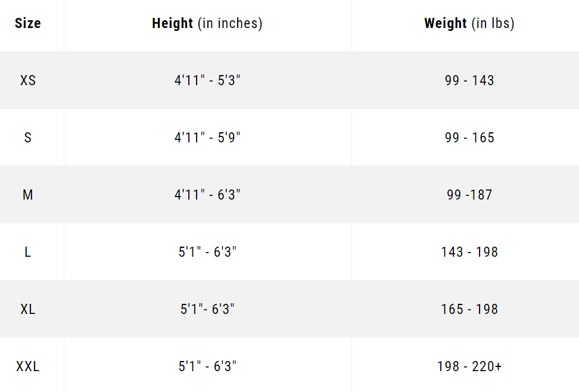Click the Weight (in lbs) column header

469,24
